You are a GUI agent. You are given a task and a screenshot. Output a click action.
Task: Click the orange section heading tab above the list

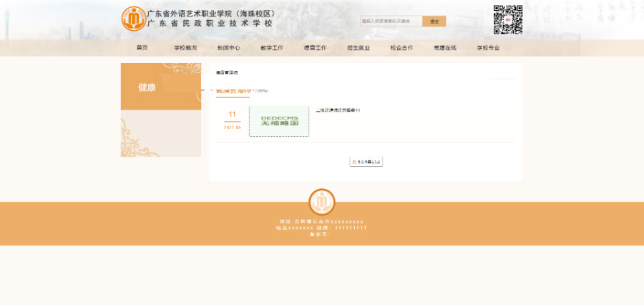click(233, 92)
